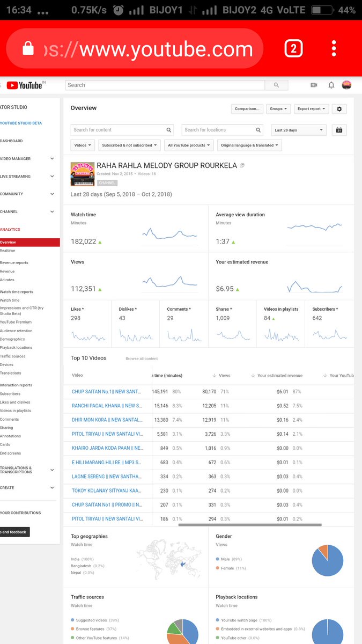Image resolution: width=362 pixels, height=644 pixels.
Task: Open the Watch time metric card
Action: coord(136,229)
